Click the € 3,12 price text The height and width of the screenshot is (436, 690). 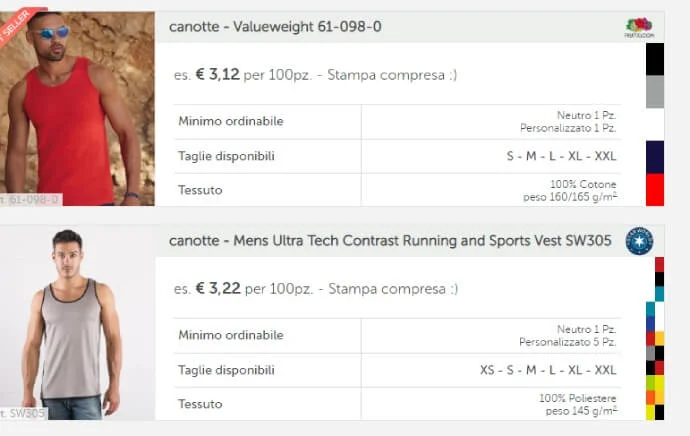pyautogui.click(x=217, y=74)
